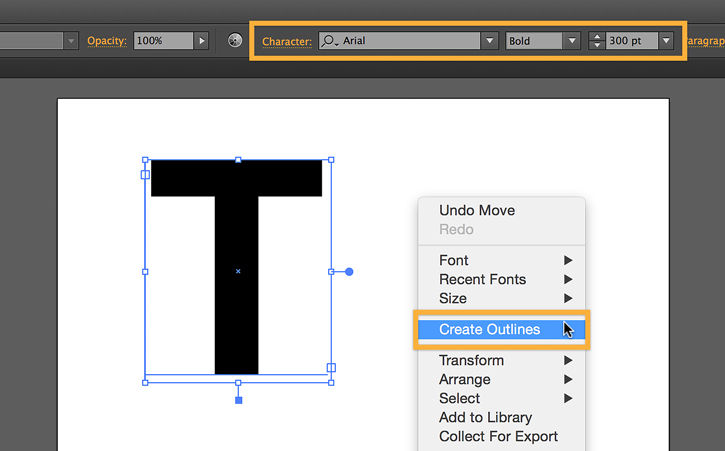
Task: Open the Opacity slider arrow
Action: 202,41
